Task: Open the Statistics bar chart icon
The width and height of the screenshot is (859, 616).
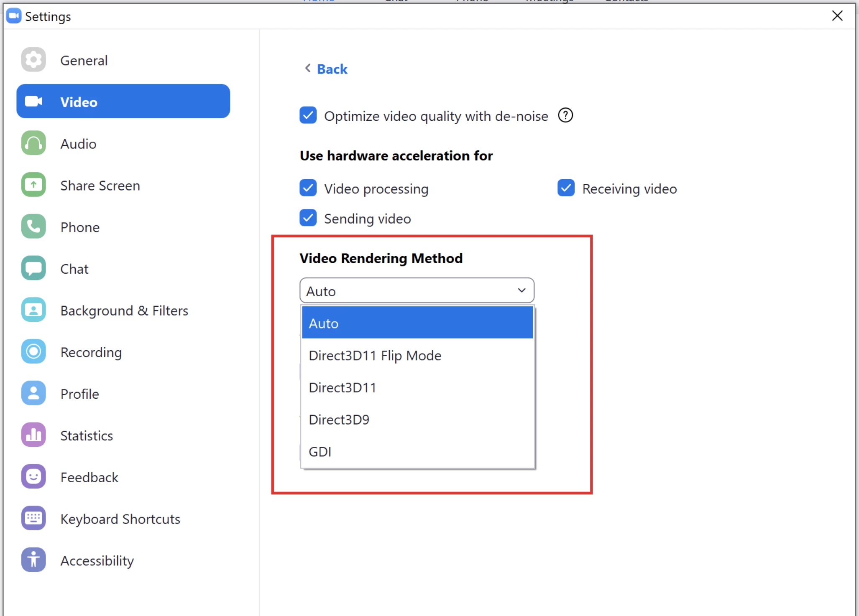Action: click(x=33, y=435)
